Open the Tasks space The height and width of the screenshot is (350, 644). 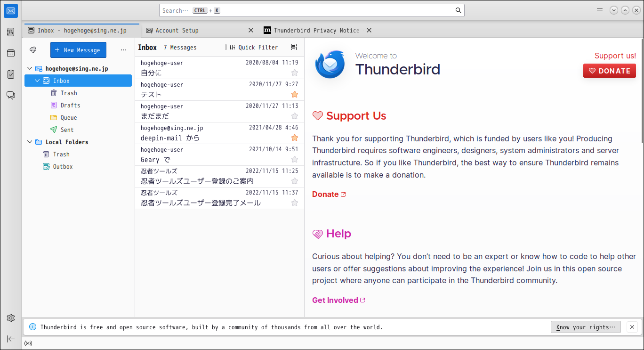[x=11, y=74]
